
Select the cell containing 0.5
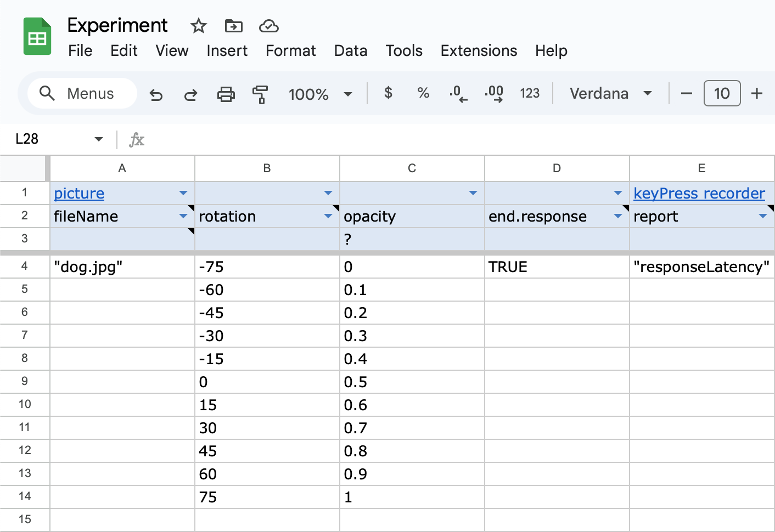[x=412, y=382]
